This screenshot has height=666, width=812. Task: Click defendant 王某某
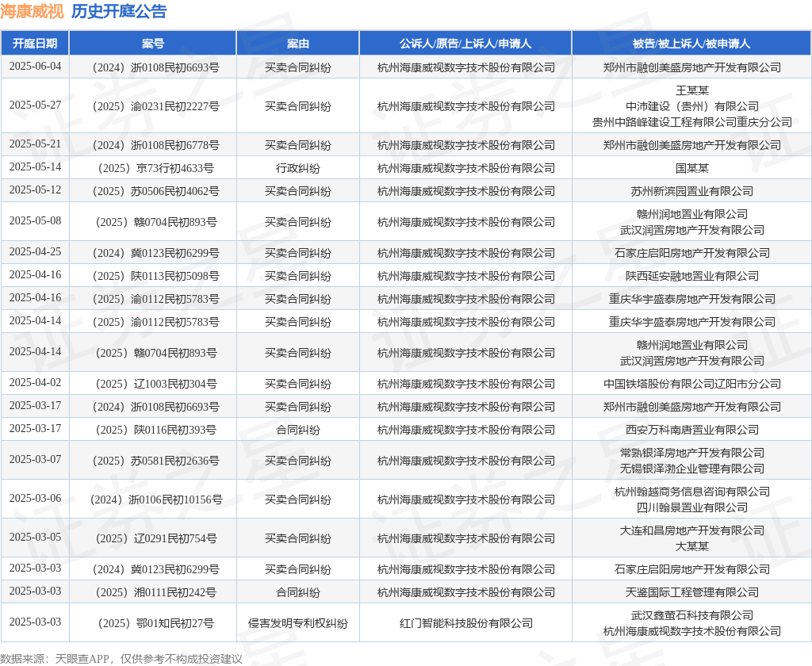pos(691,90)
